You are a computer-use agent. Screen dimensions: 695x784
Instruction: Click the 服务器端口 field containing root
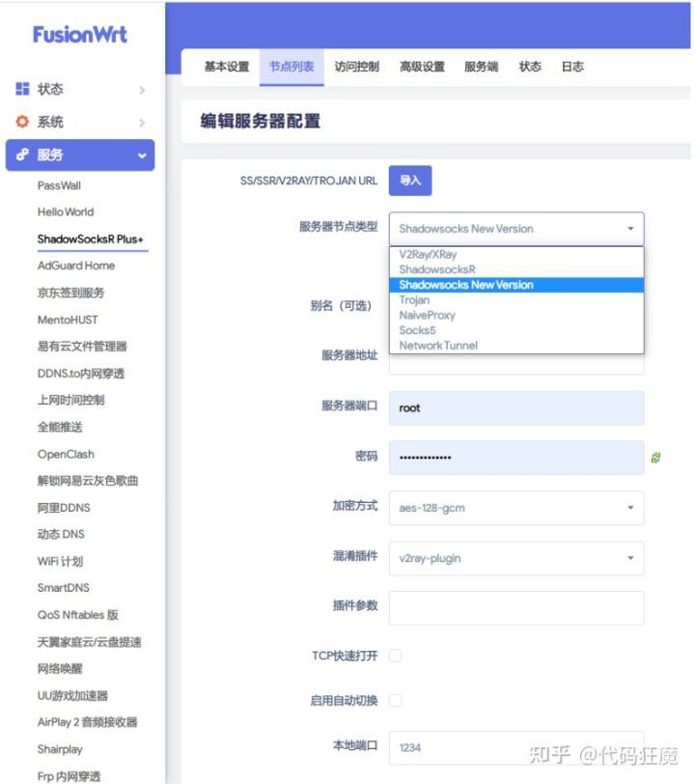coord(516,408)
